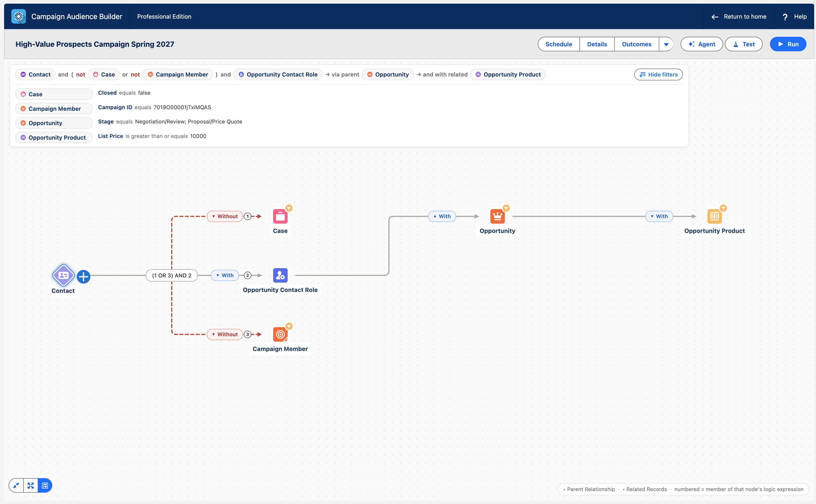The image size is (816, 504).
Task: Run the campaign audience
Action: [x=788, y=44]
